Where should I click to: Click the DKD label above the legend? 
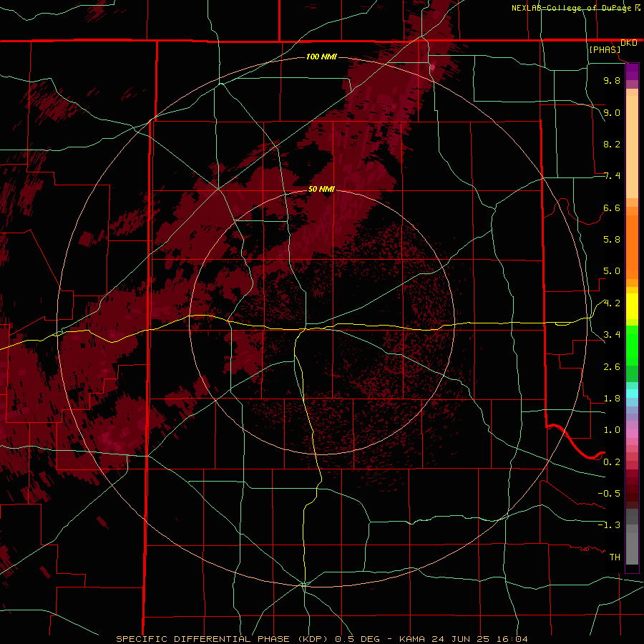click(629, 43)
